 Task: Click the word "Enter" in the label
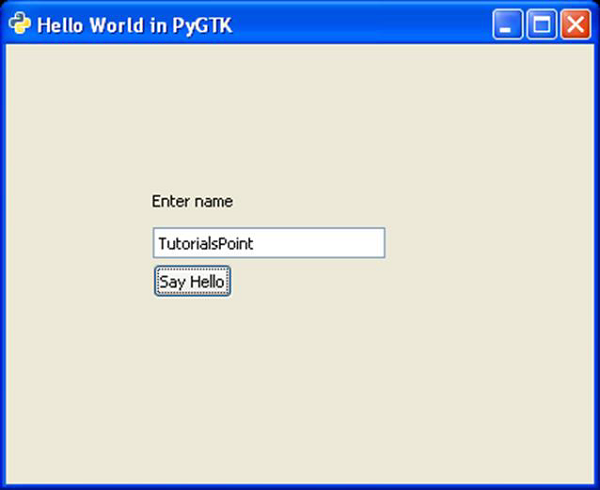coord(171,202)
